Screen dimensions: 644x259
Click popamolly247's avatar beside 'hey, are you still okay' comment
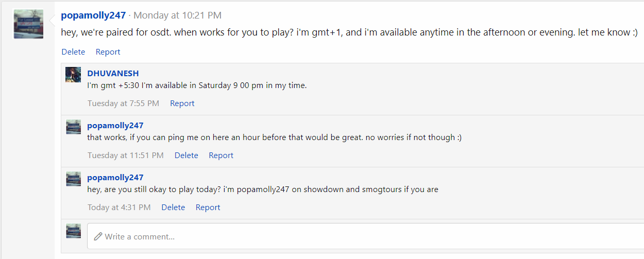click(73, 178)
